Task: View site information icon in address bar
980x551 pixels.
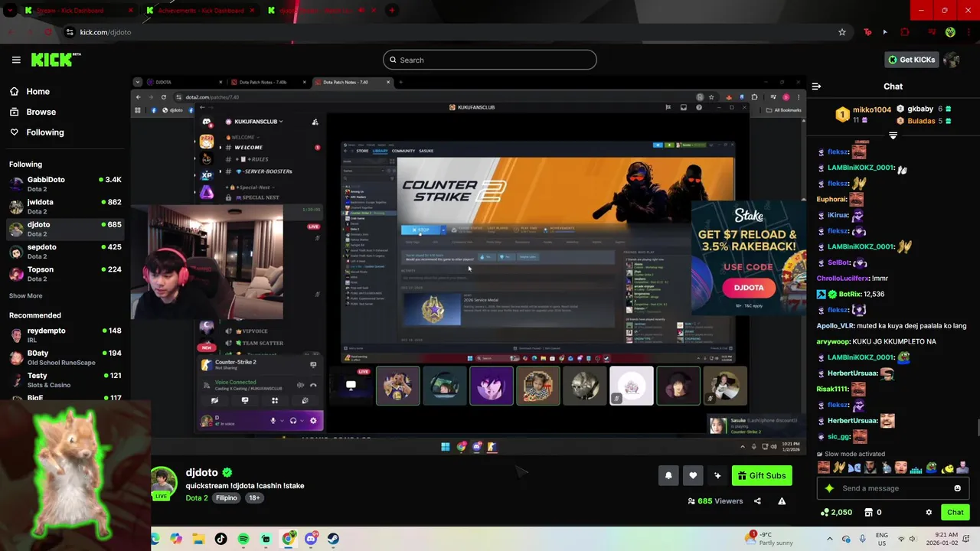Action: coord(70,32)
